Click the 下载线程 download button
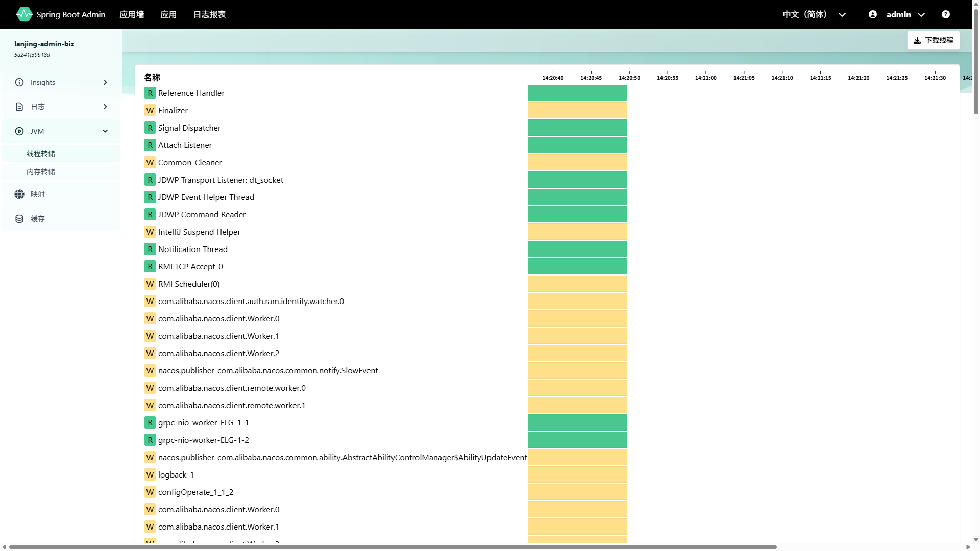 [933, 40]
